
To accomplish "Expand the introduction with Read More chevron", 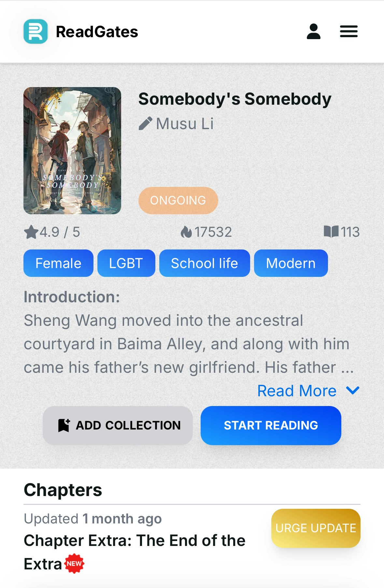I will [353, 390].
